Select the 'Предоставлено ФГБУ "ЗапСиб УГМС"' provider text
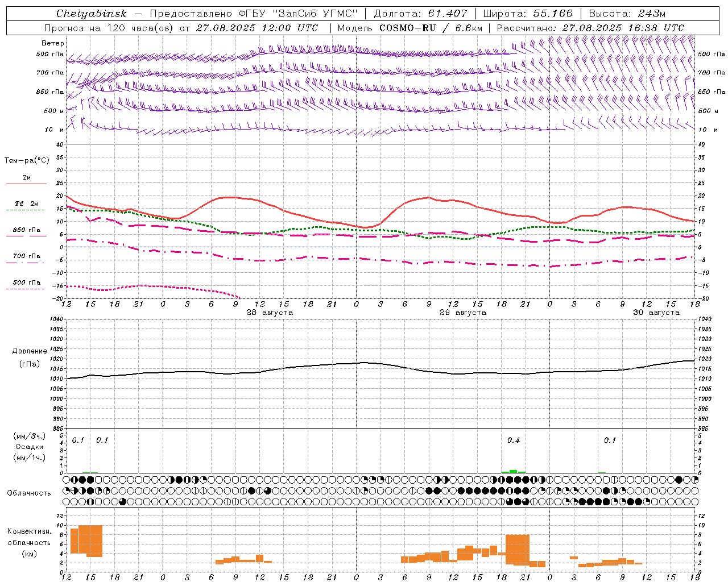Viewport: 728px width, 582px height. pyautogui.click(x=254, y=14)
